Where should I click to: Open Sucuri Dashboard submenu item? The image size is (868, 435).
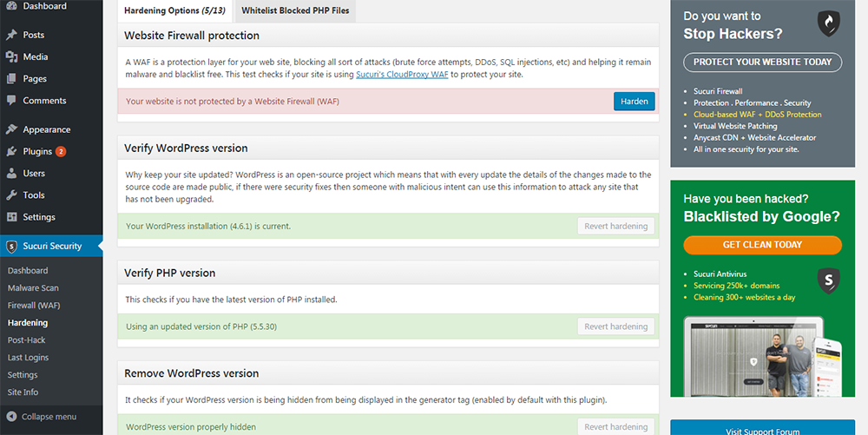click(28, 271)
